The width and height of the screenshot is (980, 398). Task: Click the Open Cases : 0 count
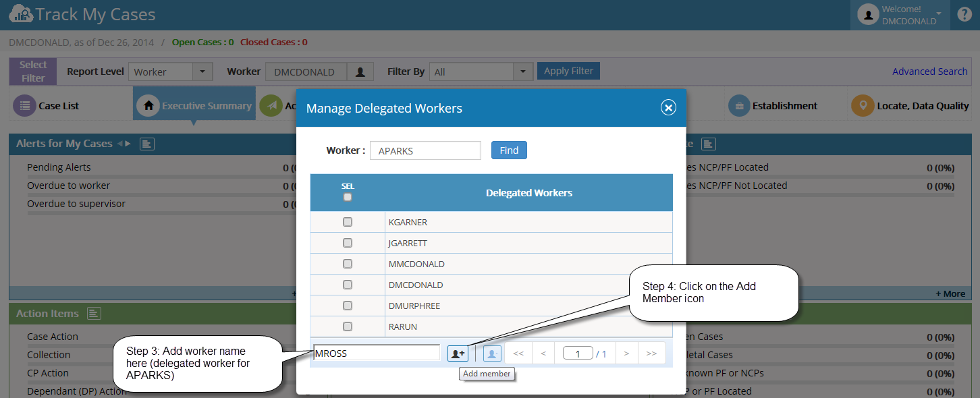pos(202,42)
